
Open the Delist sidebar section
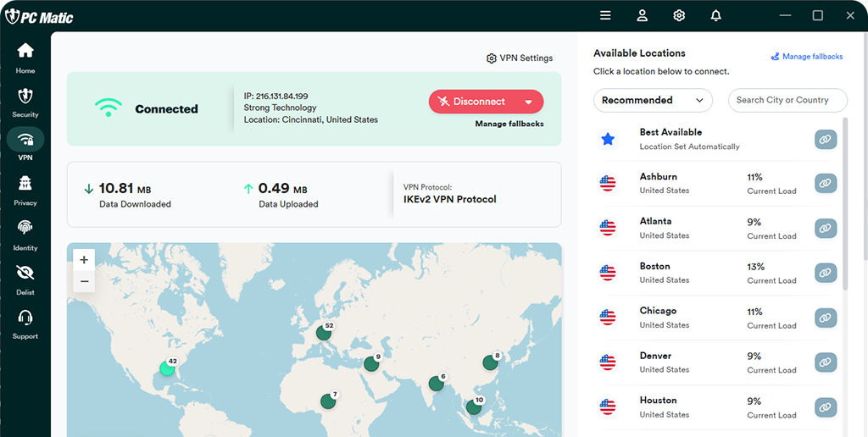coord(25,279)
